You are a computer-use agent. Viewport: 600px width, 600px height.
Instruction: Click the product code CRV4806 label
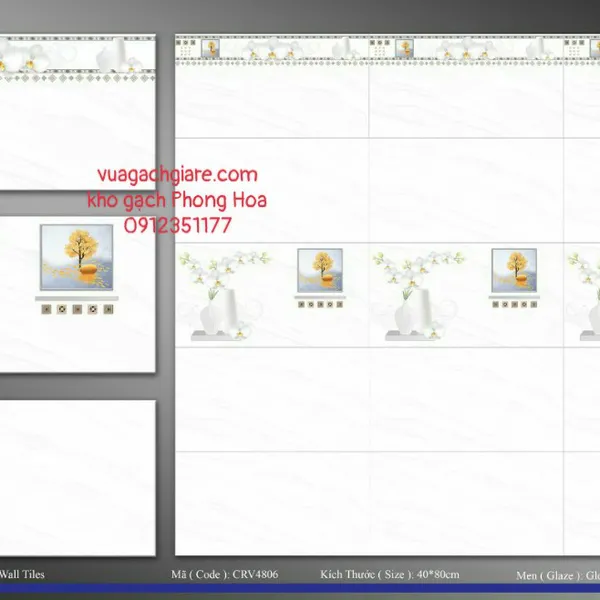(224, 575)
